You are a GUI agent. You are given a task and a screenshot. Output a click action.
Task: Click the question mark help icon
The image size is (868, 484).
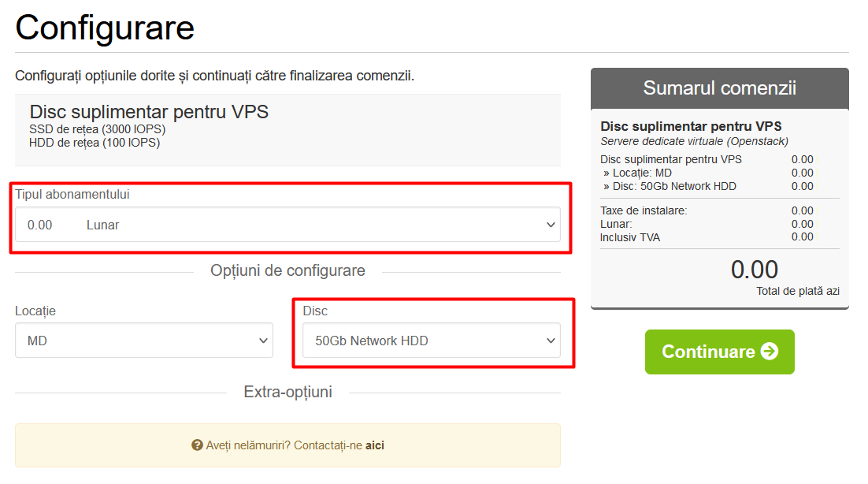coord(197,445)
